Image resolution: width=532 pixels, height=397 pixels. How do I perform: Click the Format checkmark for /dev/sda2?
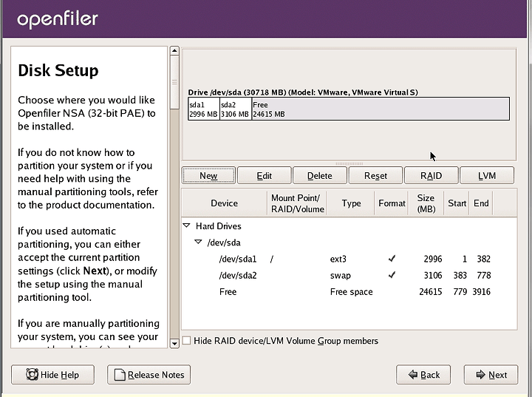392,275
